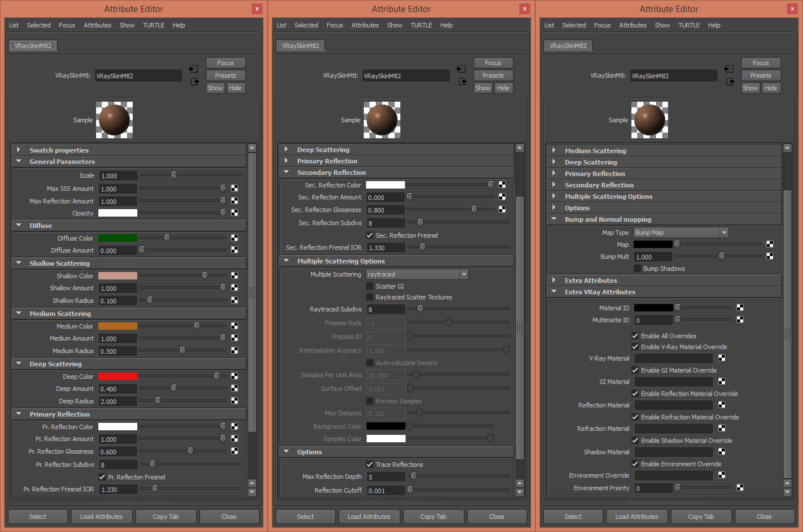Enable the Scatter GI checkbox
803x532 pixels.
(x=369, y=286)
